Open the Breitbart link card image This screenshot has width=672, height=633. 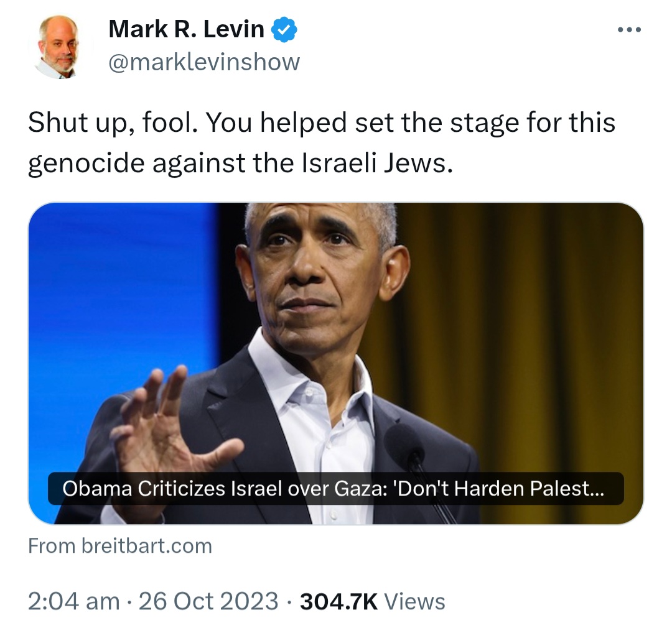coord(335,363)
